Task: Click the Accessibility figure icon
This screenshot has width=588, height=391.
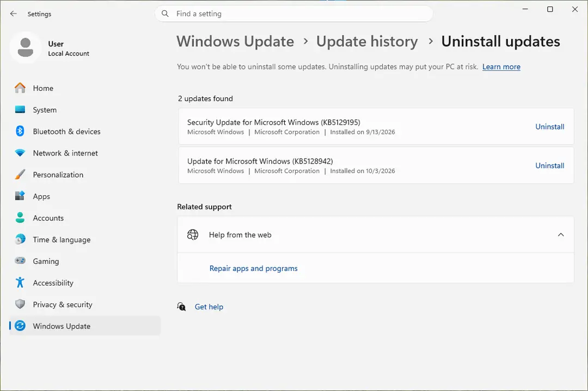Action: point(20,282)
